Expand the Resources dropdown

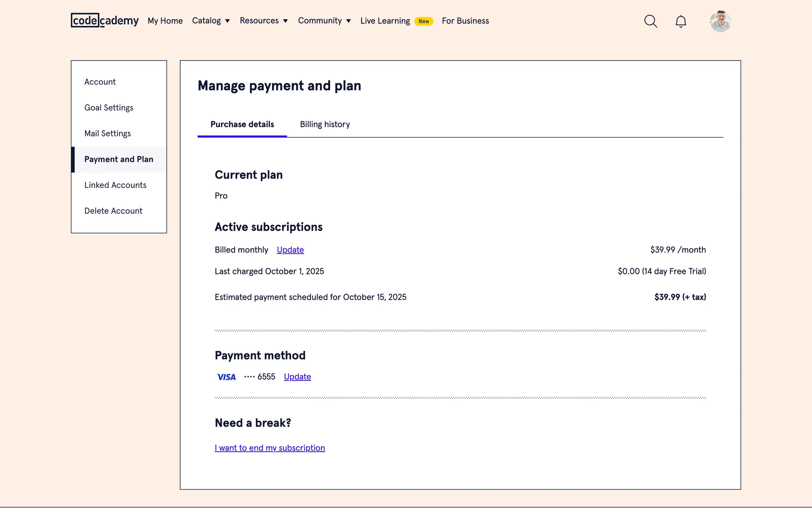pos(263,21)
